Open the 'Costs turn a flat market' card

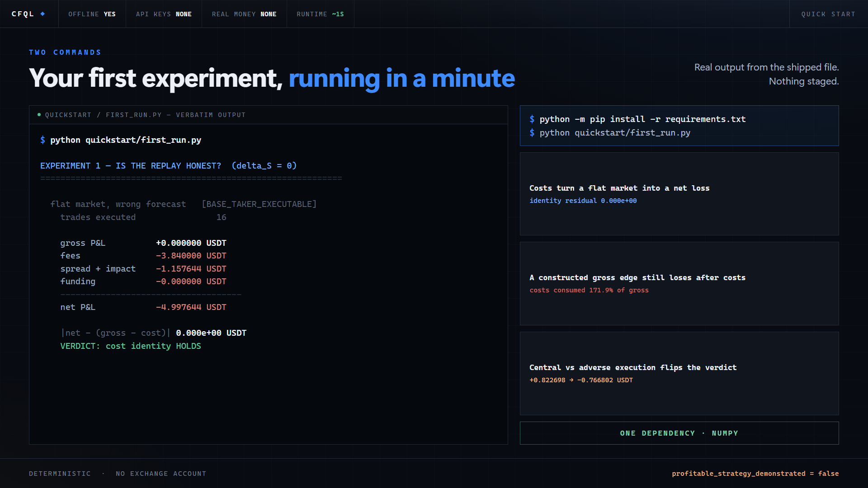[679, 194]
